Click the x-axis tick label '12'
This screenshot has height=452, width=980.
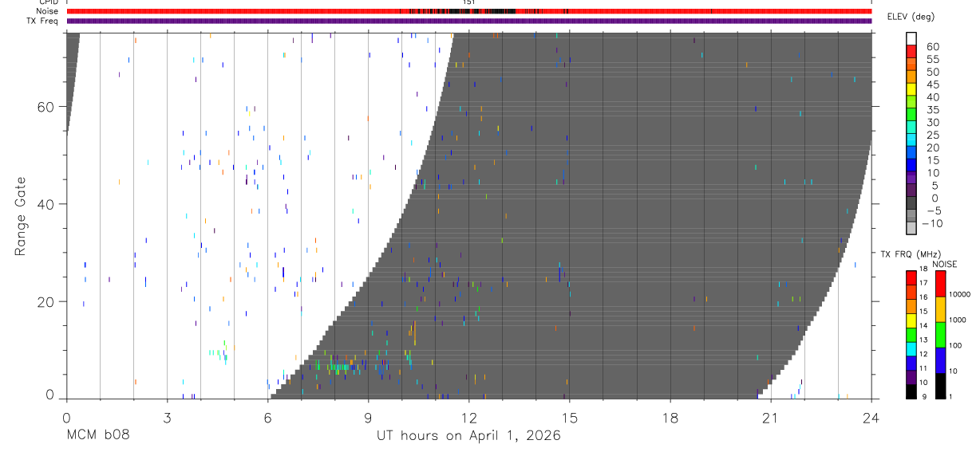(468, 418)
